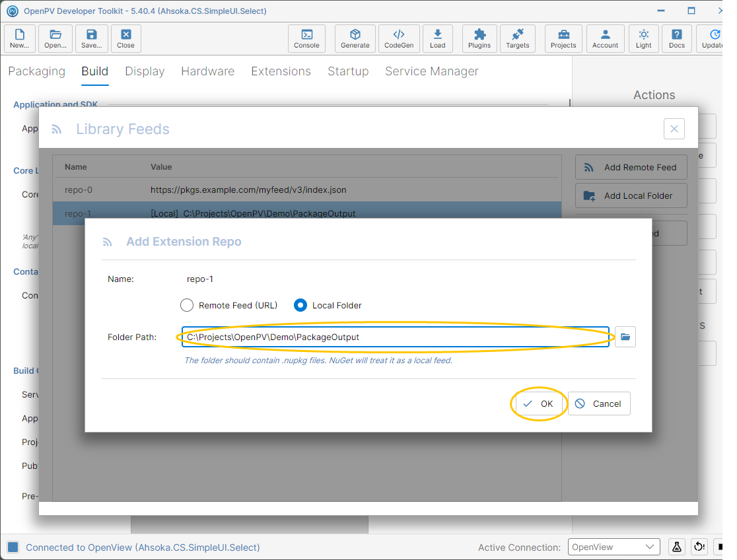Screen dimensions: 737x560
Task: Open the Projects toolbar item
Action: [563, 38]
